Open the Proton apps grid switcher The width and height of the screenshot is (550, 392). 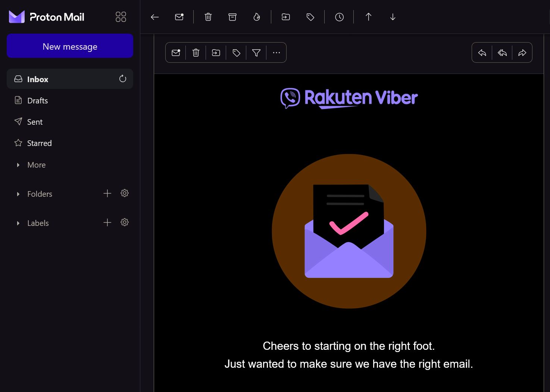[x=121, y=17]
